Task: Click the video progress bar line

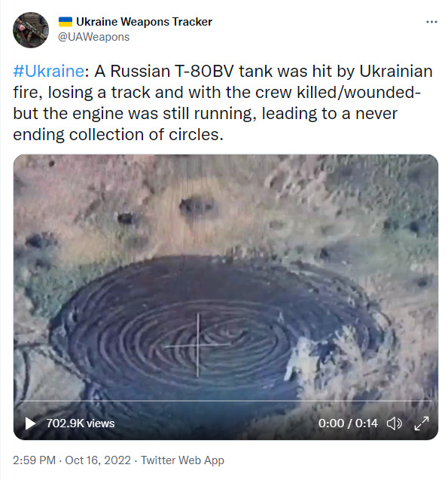Action: [x=226, y=400]
